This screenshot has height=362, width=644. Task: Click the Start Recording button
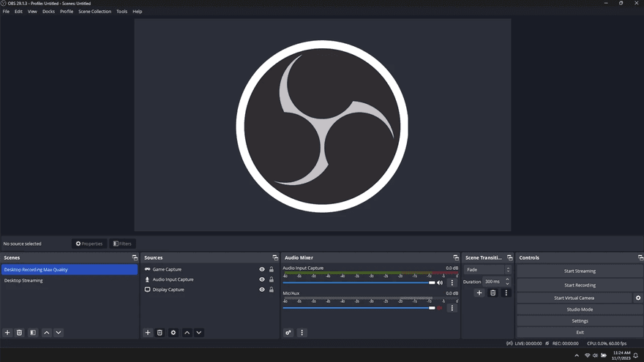580,285
